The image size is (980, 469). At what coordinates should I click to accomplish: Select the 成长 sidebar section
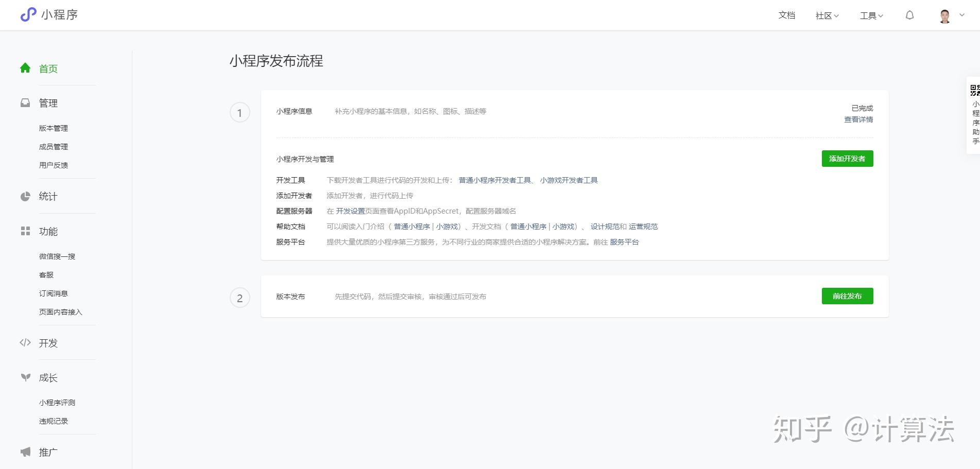pyautogui.click(x=48, y=378)
